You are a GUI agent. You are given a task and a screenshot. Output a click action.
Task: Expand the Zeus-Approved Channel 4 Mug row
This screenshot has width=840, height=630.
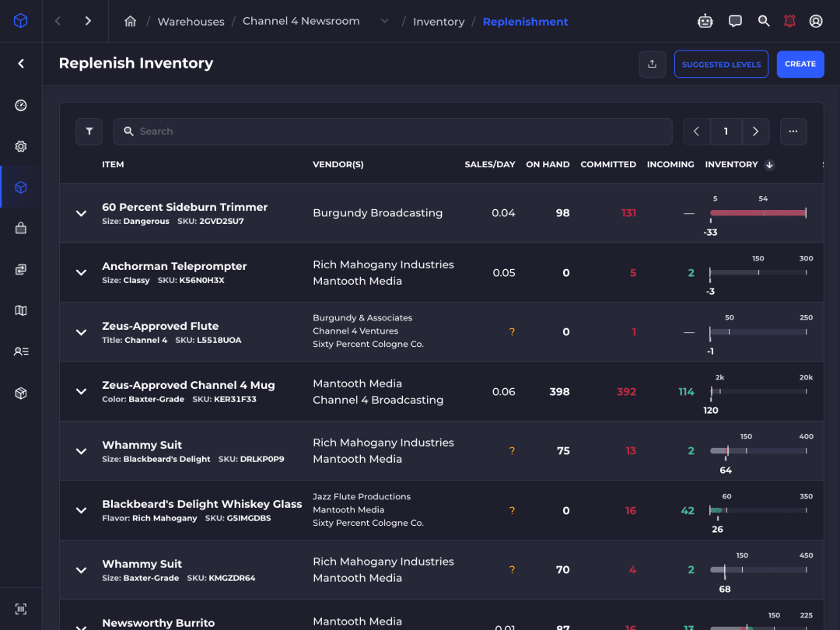[81, 391]
